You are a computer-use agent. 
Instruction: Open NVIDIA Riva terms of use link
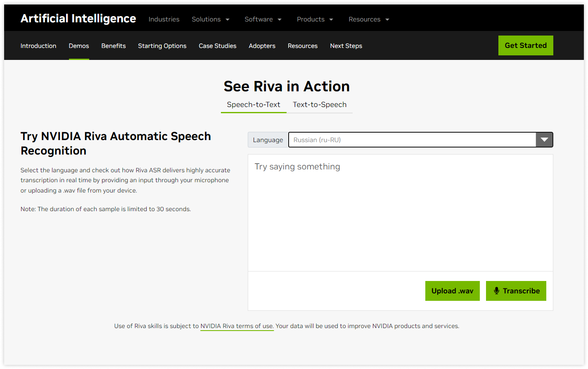[237, 326]
